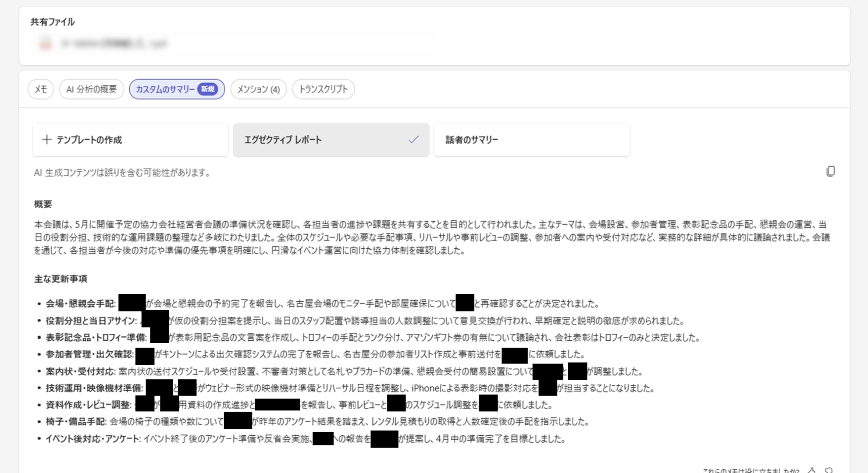The height and width of the screenshot is (473, 868).
Task: Click the checkmark on エグゼクティブ レポート
Action: point(413,140)
